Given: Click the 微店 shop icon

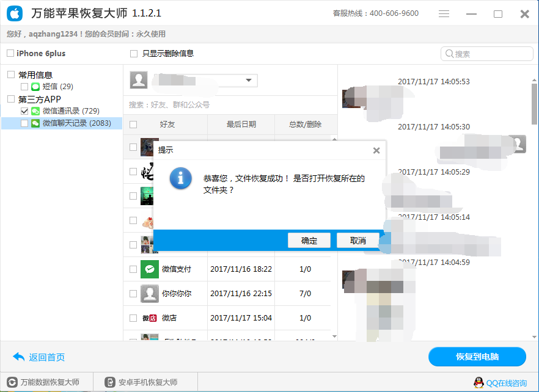Looking at the screenshot, I should [x=150, y=318].
